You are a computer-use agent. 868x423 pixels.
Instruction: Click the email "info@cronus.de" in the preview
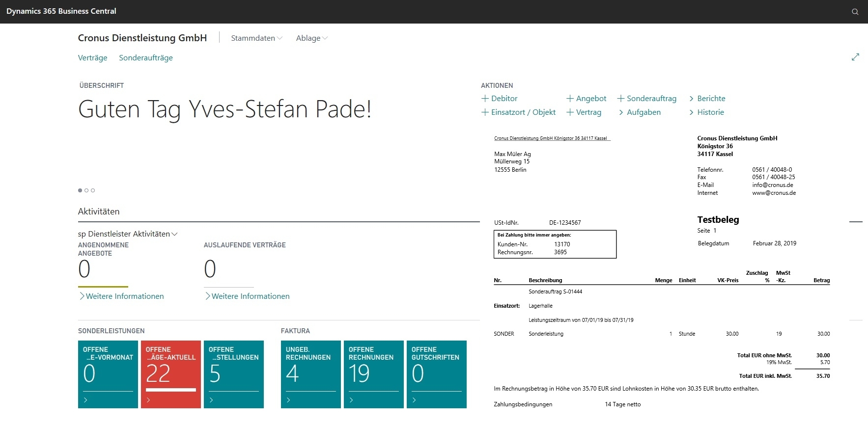coord(773,185)
